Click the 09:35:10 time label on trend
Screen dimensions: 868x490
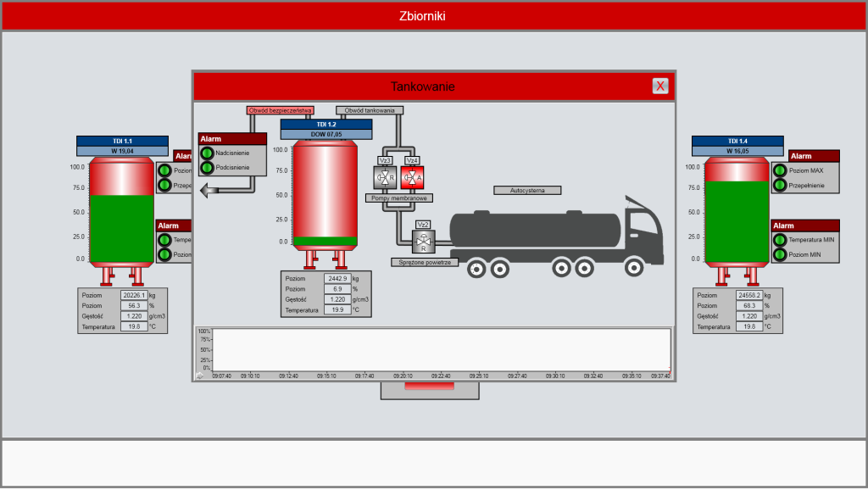pos(631,376)
